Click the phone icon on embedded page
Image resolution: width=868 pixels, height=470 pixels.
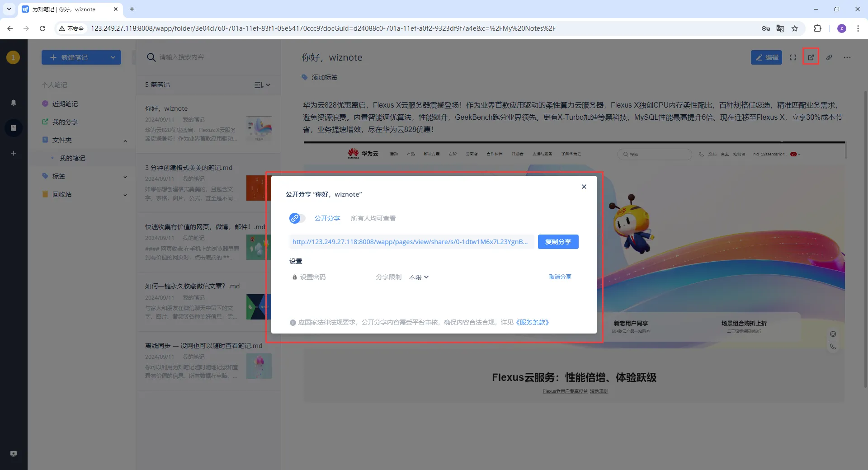[x=833, y=347]
